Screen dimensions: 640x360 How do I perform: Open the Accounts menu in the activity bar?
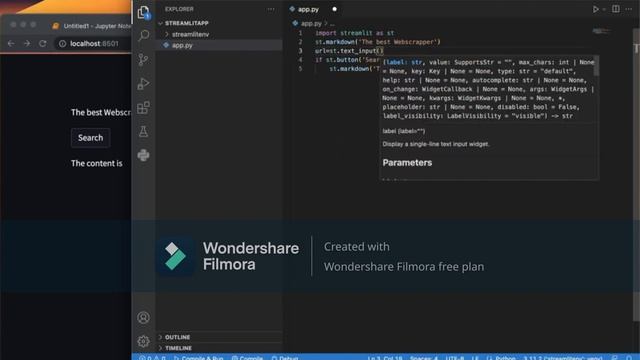point(143,317)
